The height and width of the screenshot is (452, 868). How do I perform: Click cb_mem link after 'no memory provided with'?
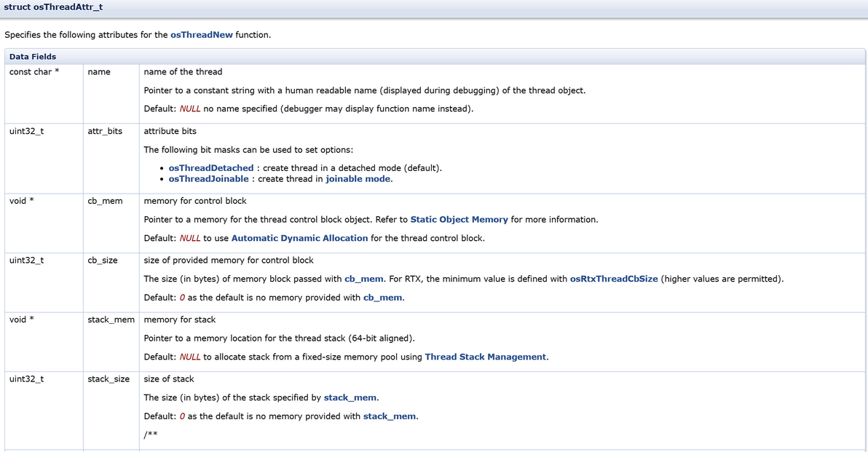[383, 298]
